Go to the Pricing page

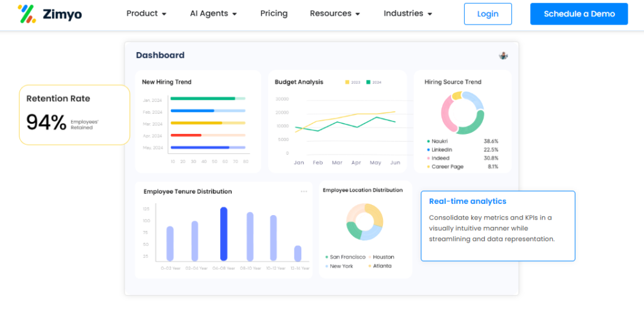[274, 14]
